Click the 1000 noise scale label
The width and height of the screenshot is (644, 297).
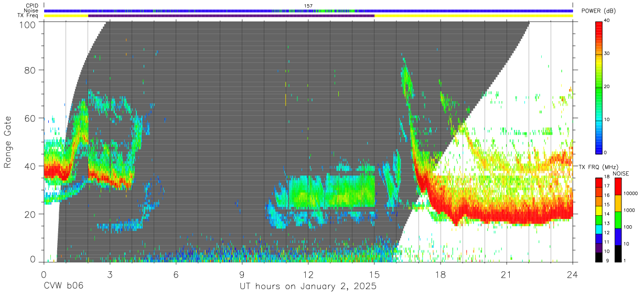[x=629, y=210]
